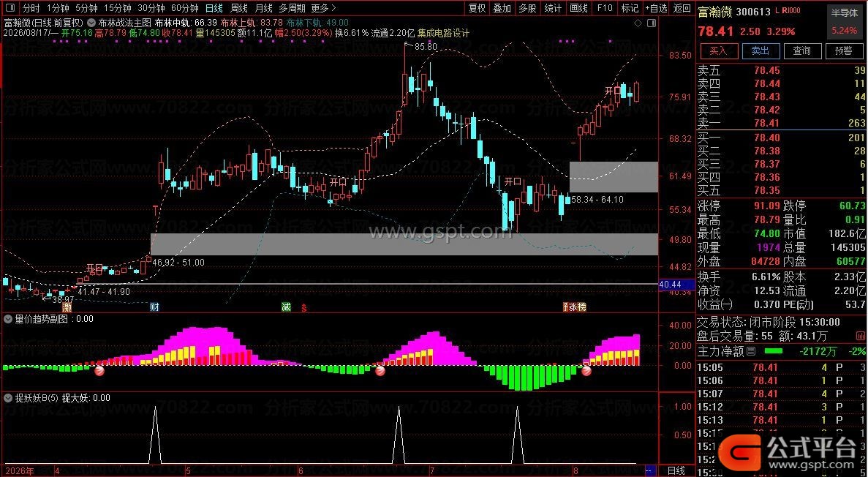Click the 查询 query button
The height and width of the screenshot is (477, 868).
tap(802, 51)
